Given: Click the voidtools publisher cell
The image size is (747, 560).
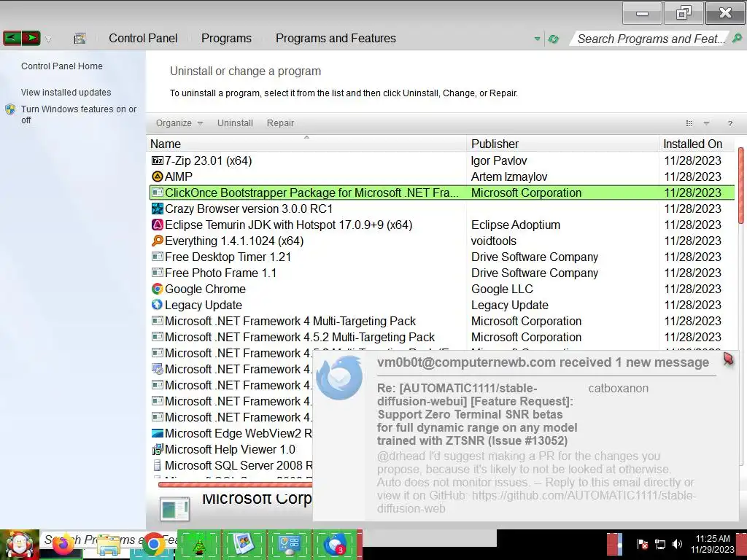Looking at the screenshot, I should [x=494, y=241].
